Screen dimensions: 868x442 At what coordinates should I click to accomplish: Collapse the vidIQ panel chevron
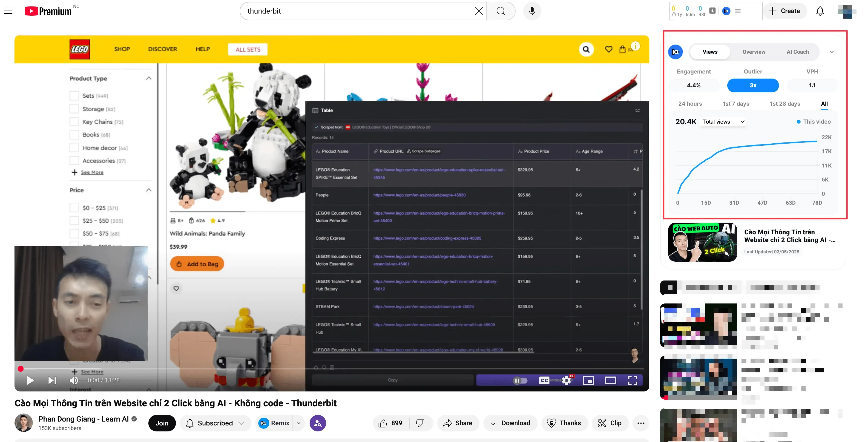tap(832, 52)
